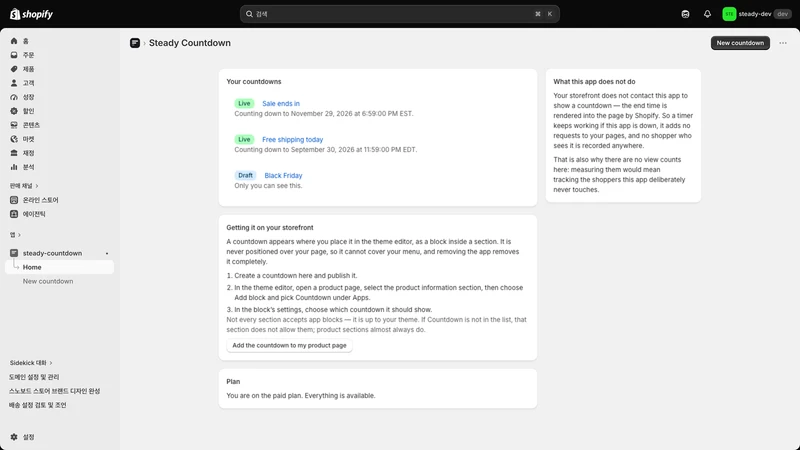
Task: Click the steady-dev account avatar
Action: 729,14
